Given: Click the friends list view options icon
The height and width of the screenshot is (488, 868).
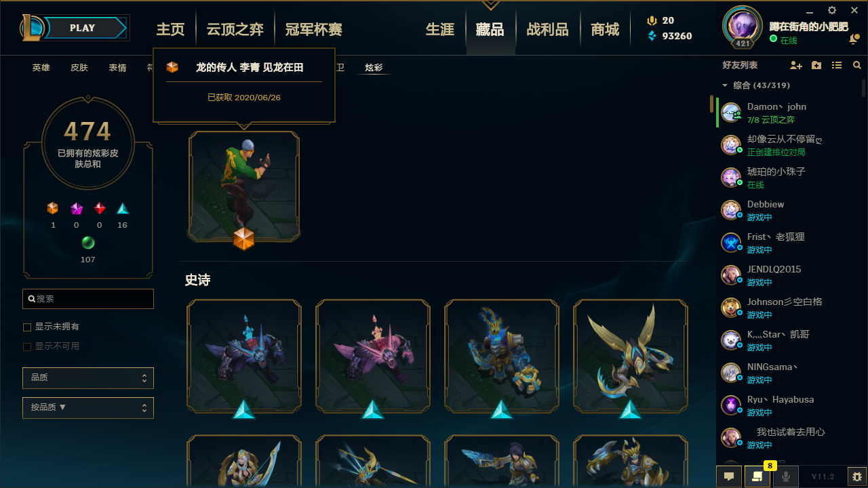Looking at the screenshot, I should pyautogui.click(x=837, y=65).
